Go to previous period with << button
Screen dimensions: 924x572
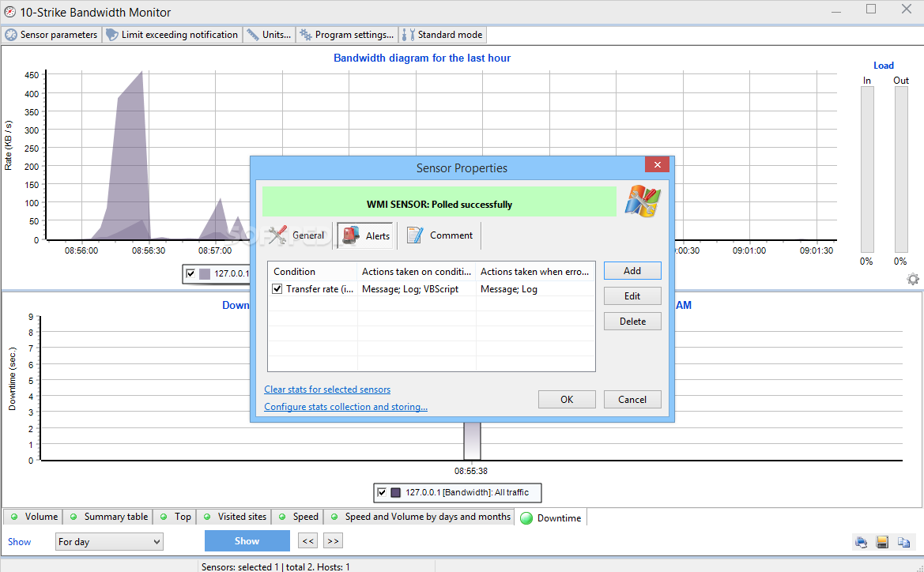point(308,540)
